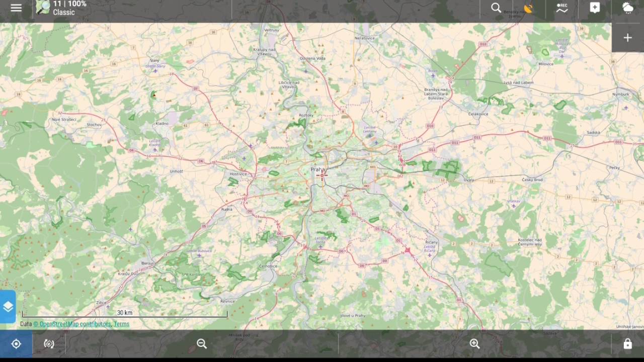Screen dimensions: 644x362
Task: Toggle map rotation compass icon
Action: coord(49,344)
